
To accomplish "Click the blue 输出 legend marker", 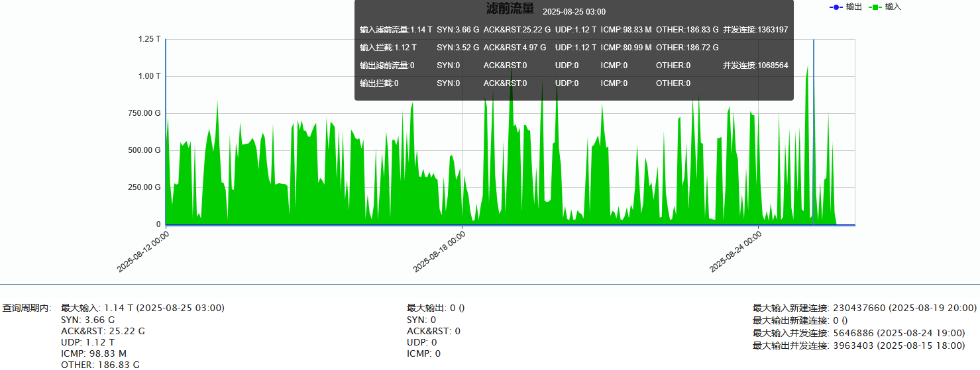I will click(x=836, y=7).
